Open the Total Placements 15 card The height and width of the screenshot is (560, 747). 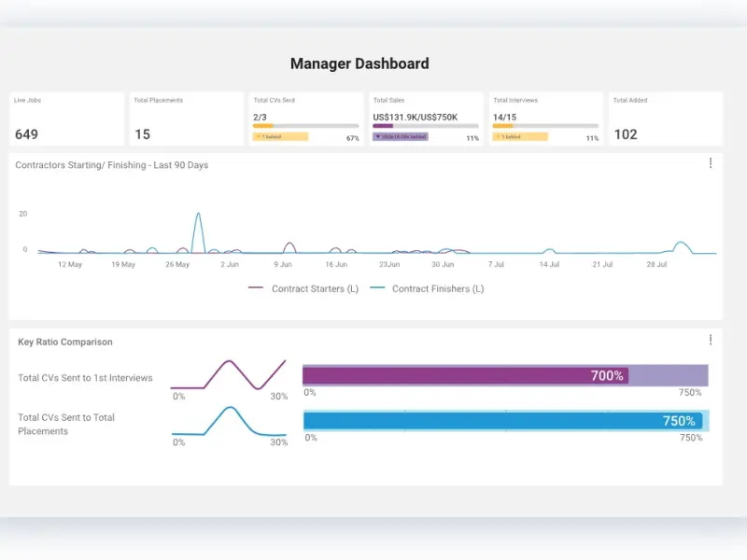187,119
